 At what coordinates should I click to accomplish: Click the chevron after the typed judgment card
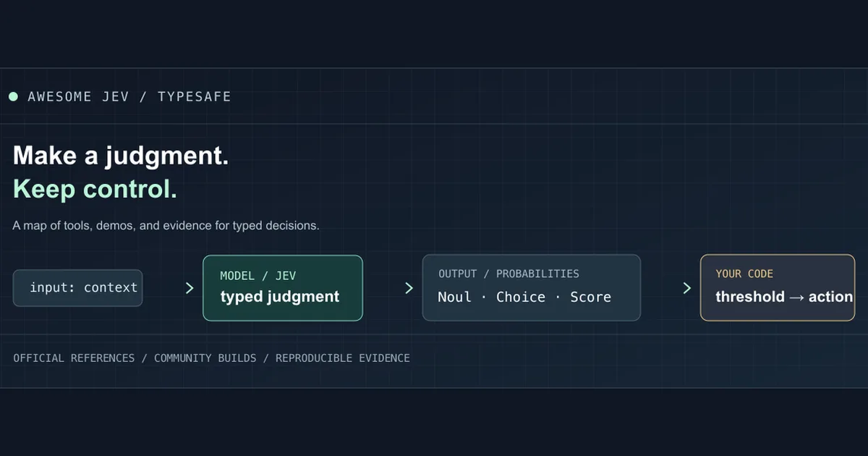click(409, 288)
